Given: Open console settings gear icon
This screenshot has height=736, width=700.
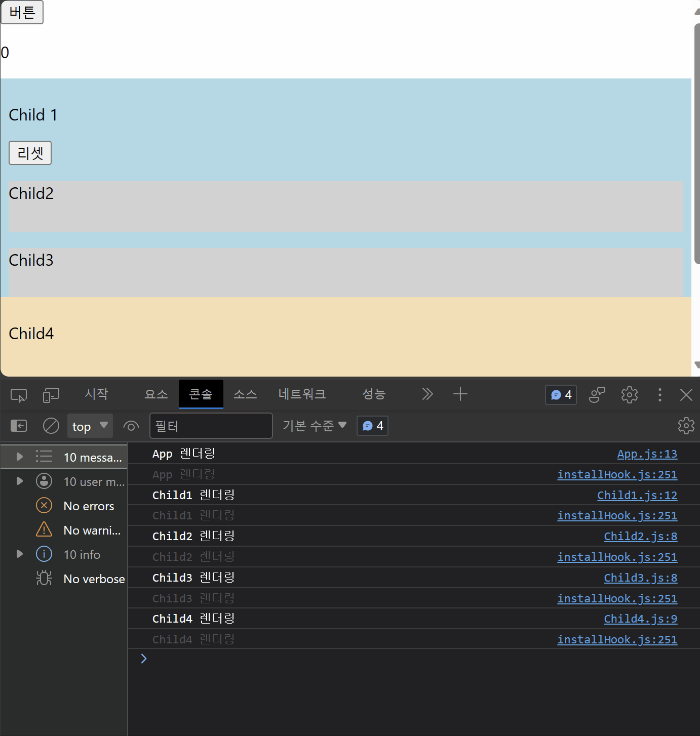Looking at the screenshot, I should [686, 426].
